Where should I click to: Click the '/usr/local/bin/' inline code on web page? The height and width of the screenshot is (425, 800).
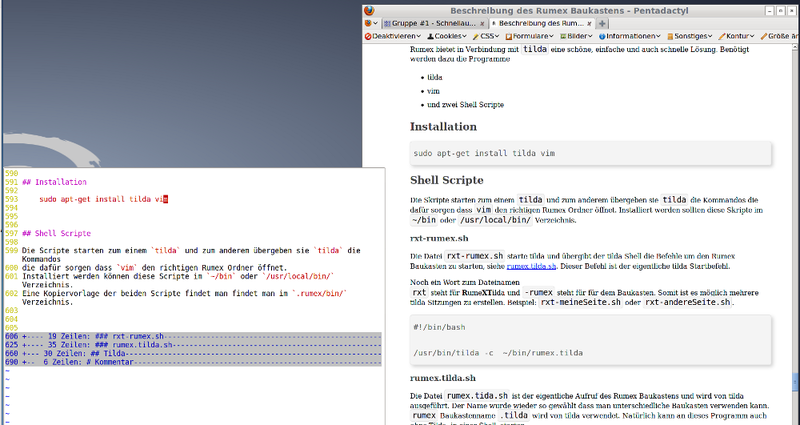pos(495,220)
